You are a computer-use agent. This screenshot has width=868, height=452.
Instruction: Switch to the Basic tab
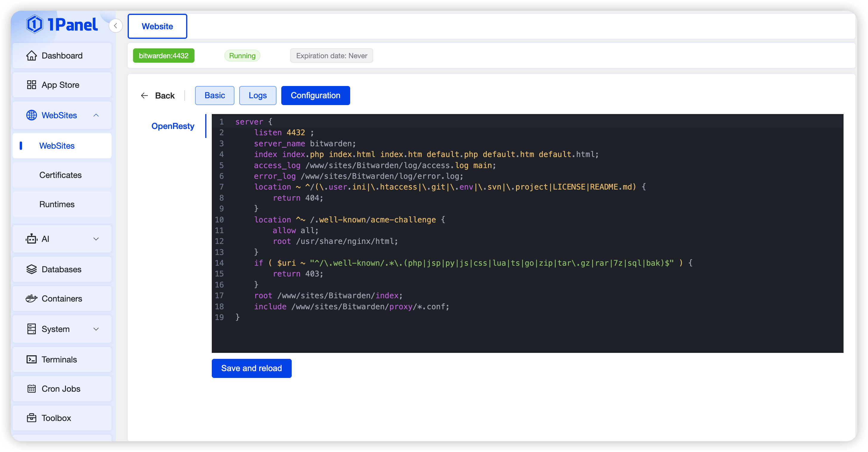click(215, 96)
